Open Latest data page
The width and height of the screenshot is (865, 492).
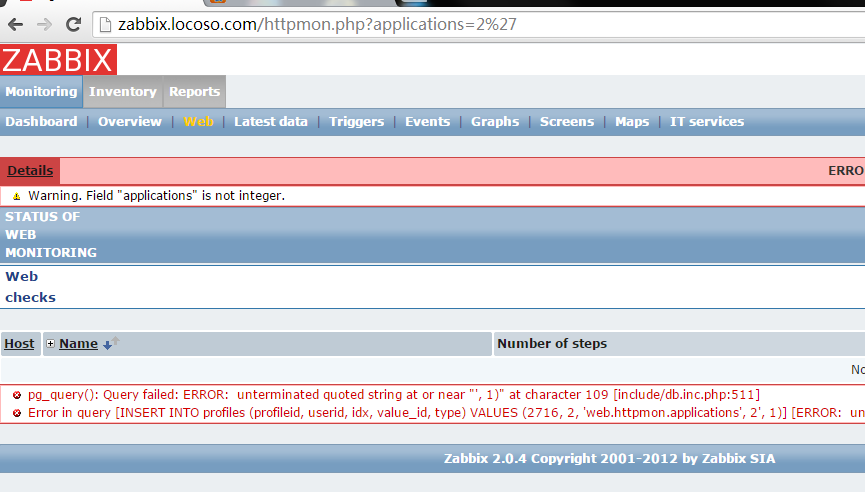coord(271,121)
